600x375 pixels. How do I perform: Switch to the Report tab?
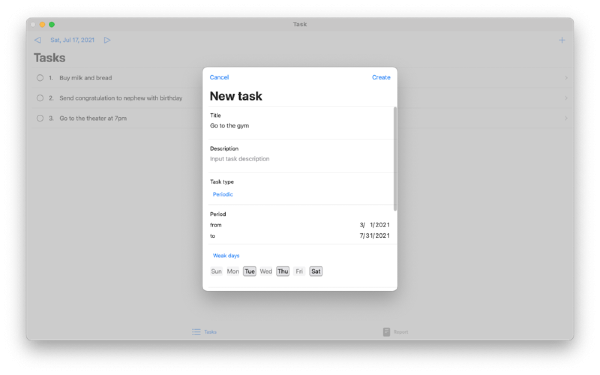click(396, 332)
